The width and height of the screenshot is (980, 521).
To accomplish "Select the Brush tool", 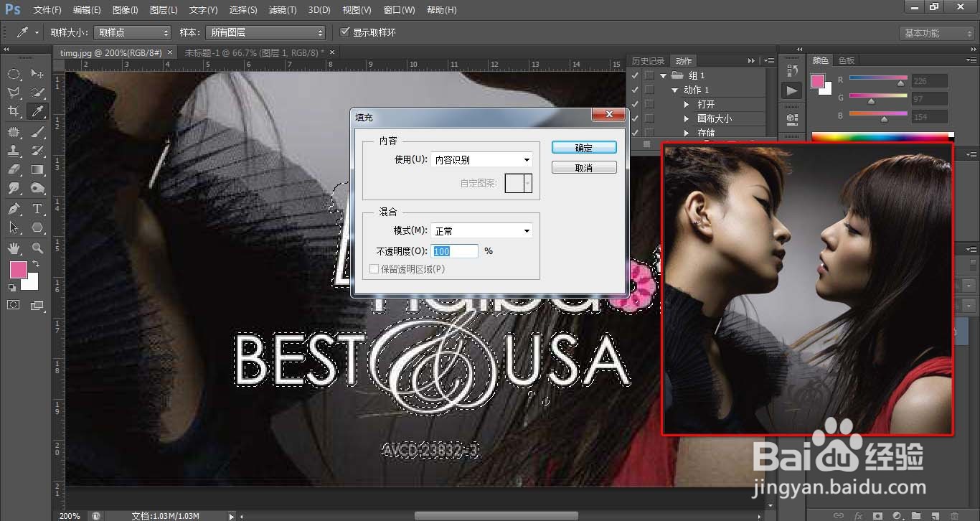I will point(37,131).
